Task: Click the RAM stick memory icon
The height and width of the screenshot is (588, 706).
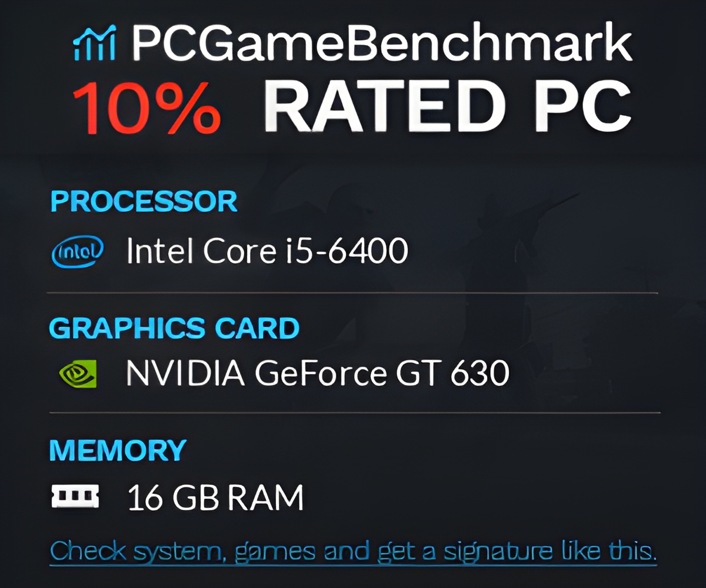Action: 75,497
